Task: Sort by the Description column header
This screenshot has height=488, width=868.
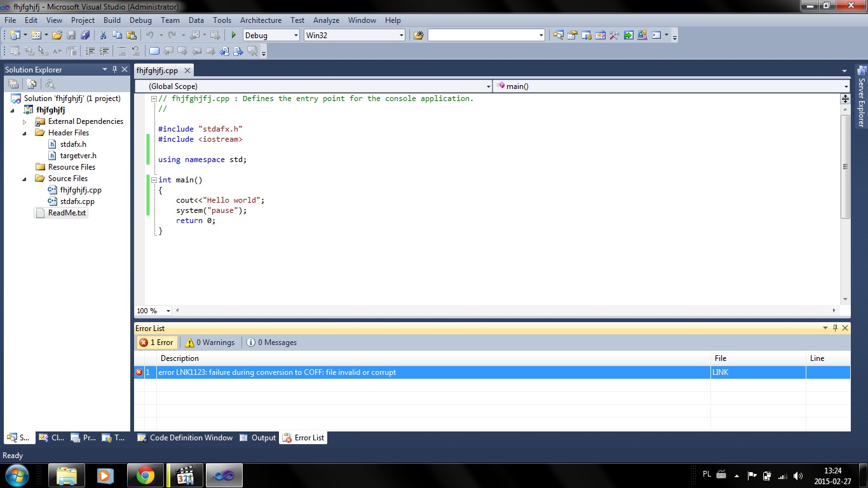Action: pyautogui.click(x=433, y=358)
